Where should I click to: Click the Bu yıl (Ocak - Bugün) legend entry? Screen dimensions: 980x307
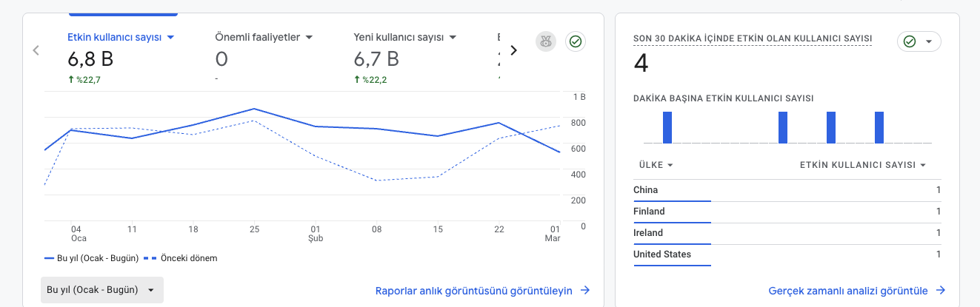click(92, 258)
